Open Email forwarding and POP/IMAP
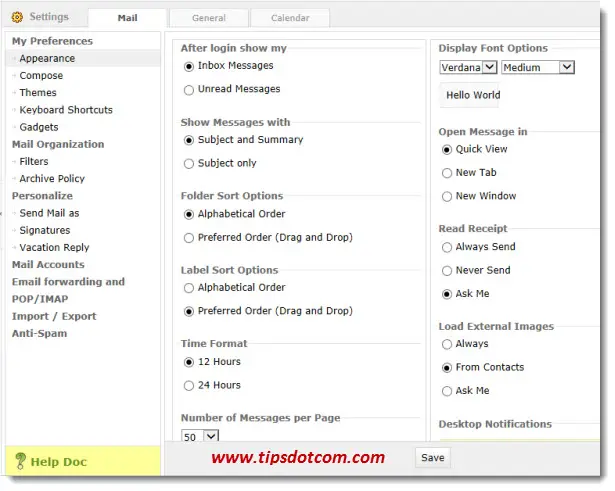Screen dimensions: 615x491 click(x=68, y=291)
